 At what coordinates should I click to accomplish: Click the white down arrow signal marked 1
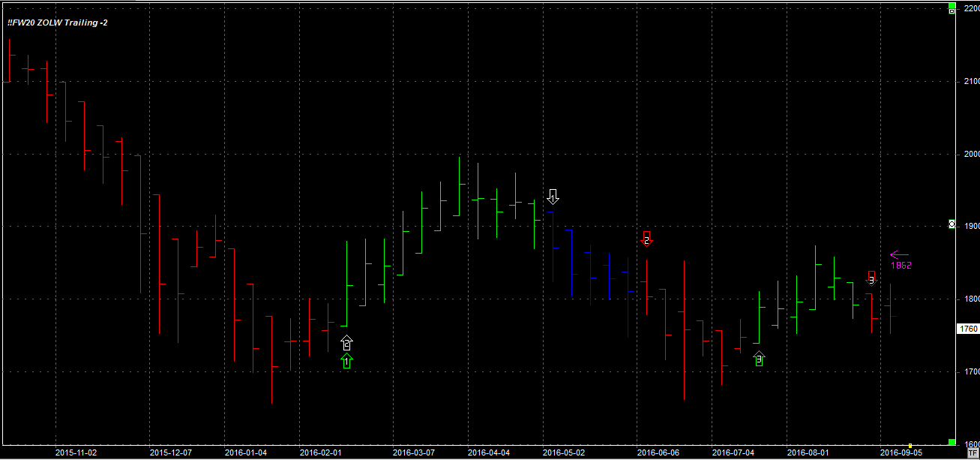tap(553, 197)
